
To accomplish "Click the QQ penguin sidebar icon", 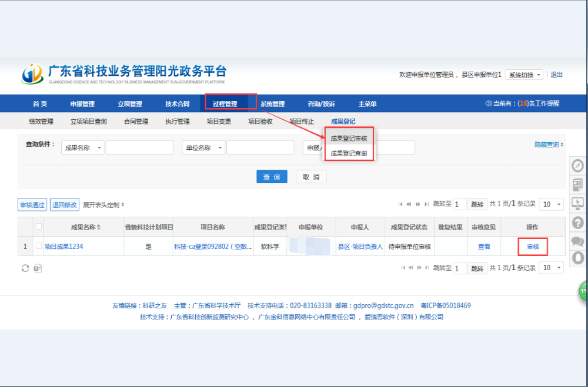I will 578,258.
